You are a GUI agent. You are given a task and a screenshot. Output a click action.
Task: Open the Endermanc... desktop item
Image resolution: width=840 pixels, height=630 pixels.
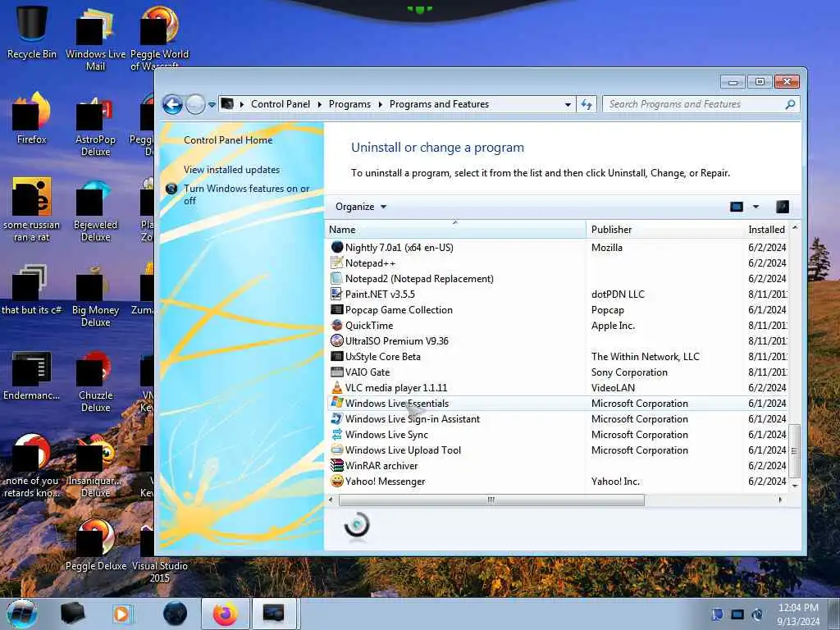[32, 375]
